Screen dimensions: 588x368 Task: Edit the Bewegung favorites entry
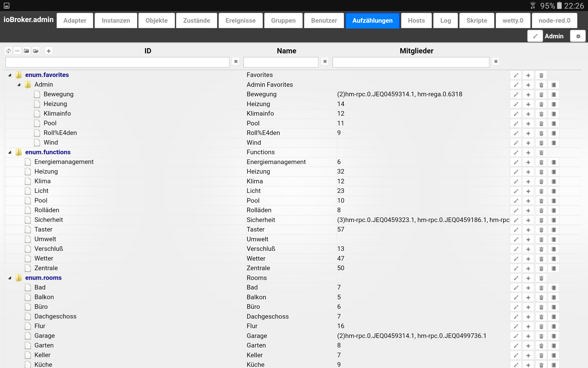point(516,95)
